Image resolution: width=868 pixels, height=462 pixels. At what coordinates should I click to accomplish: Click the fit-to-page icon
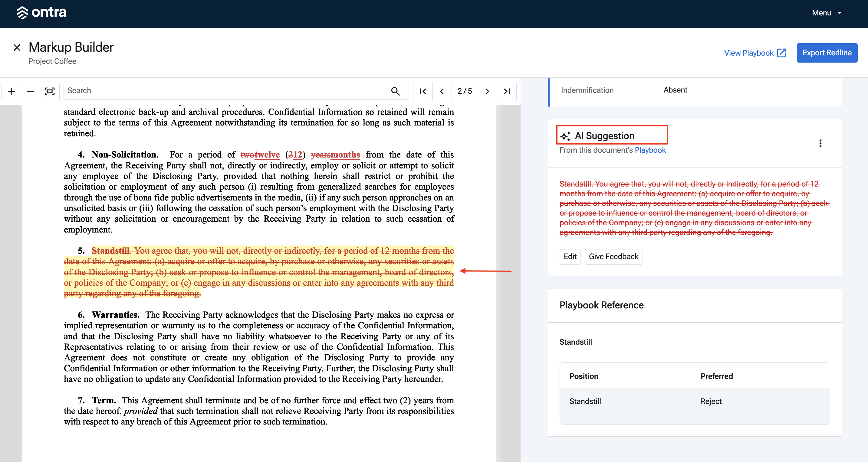pos(50,91)
